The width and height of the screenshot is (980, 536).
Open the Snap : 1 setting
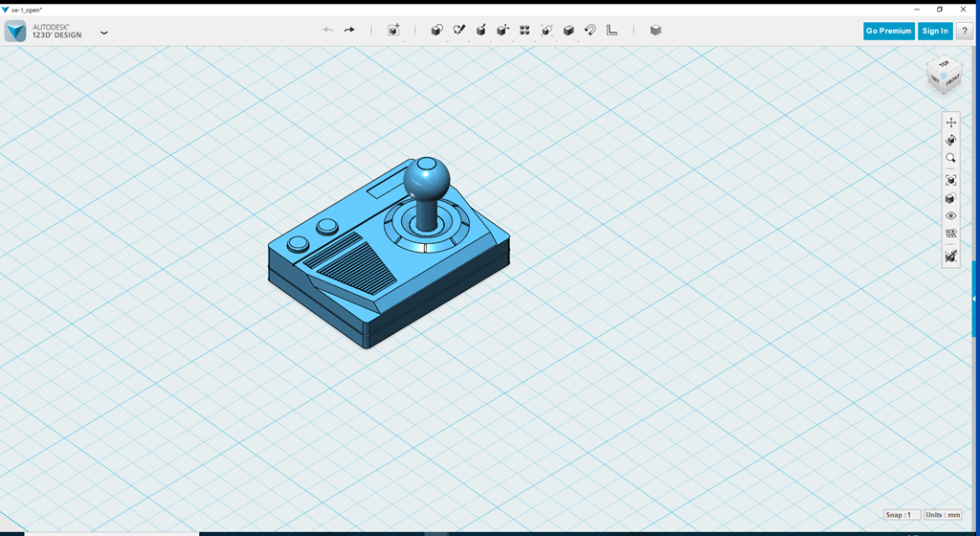coord(902,515)
